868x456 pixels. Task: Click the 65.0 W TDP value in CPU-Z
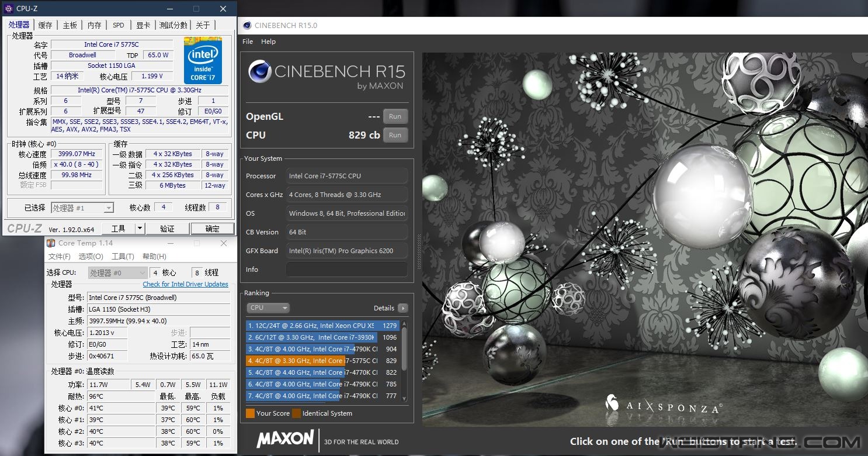[158, 55]
